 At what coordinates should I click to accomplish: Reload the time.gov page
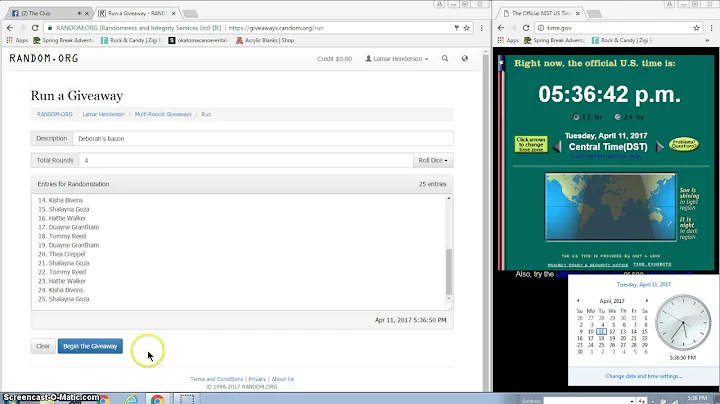click(526, 28)
